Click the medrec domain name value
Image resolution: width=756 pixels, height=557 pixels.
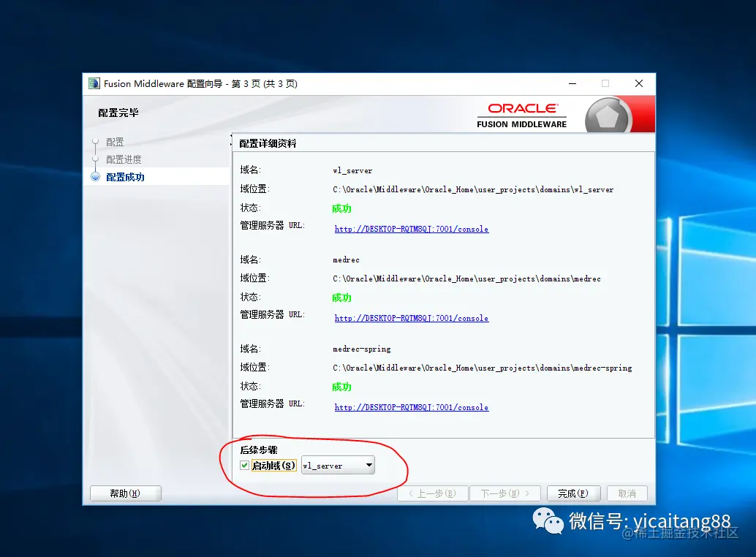tap(346, 259)
